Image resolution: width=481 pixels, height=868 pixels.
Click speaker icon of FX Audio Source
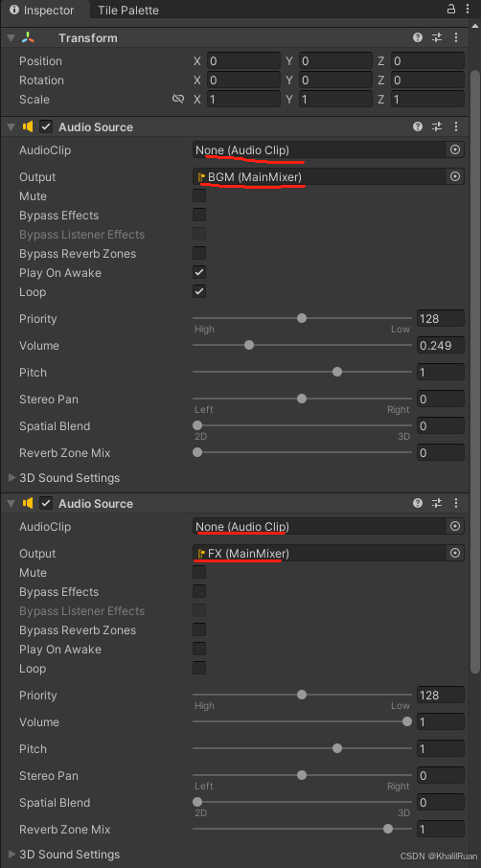[28, 503]
